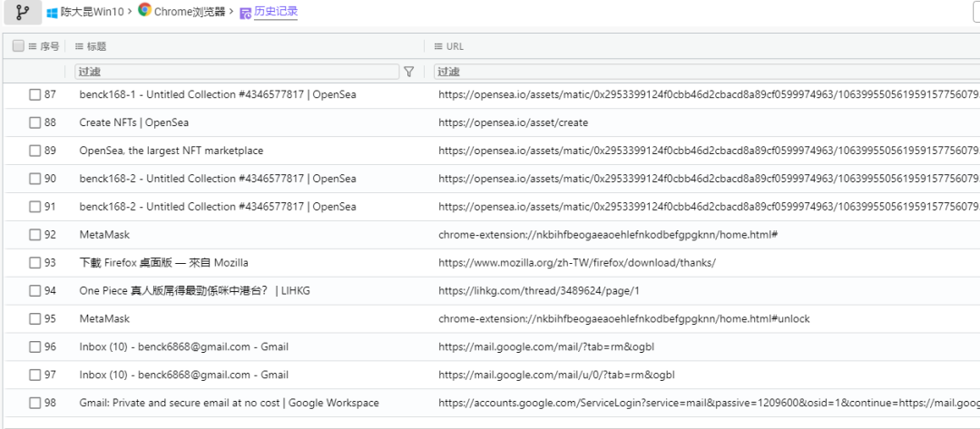Sort by the 序号 column header
Image resolution: width=980 pixels, height=429 pixels.
pos(49,46)
